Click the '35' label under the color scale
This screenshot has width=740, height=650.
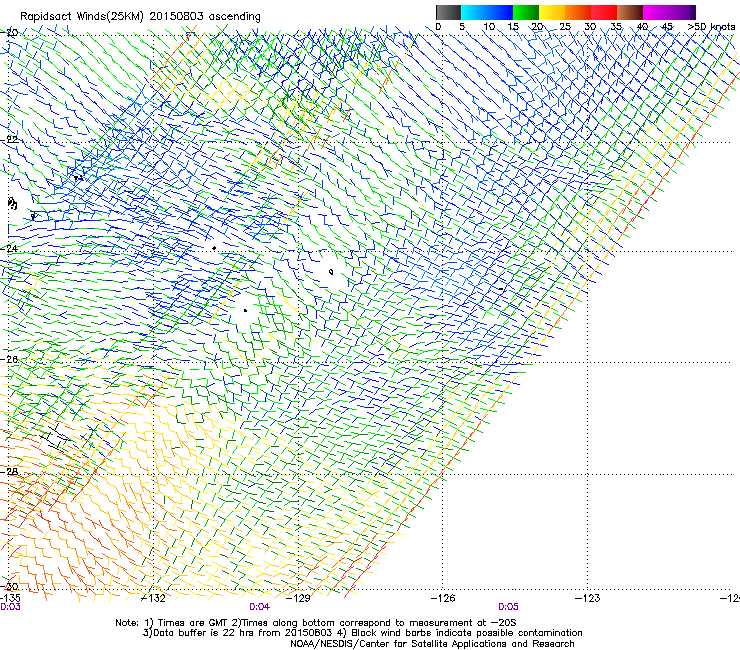[616, 27]
